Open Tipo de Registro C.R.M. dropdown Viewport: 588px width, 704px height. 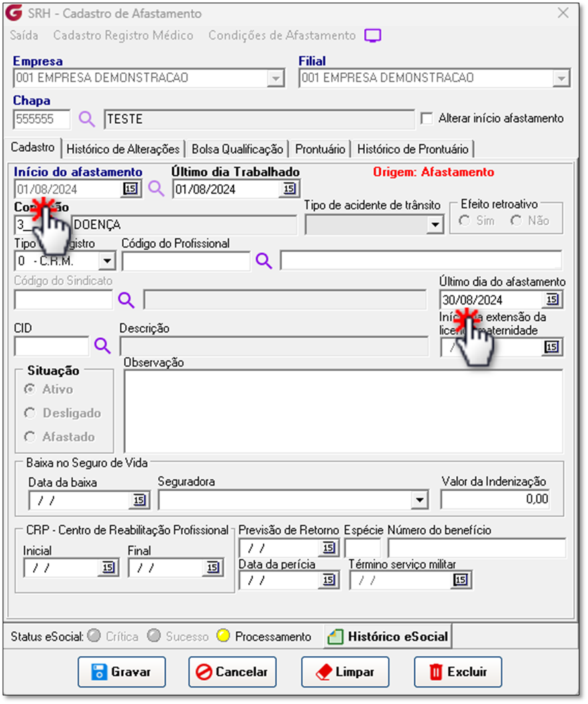pos(107,261)
